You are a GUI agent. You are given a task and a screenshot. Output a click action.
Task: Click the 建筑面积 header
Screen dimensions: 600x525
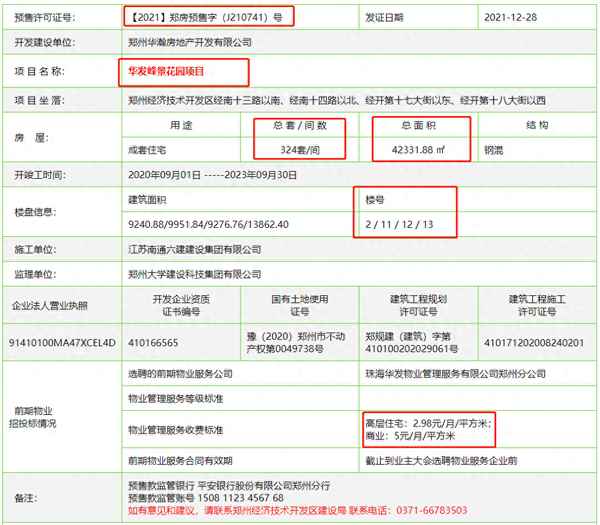147,199
